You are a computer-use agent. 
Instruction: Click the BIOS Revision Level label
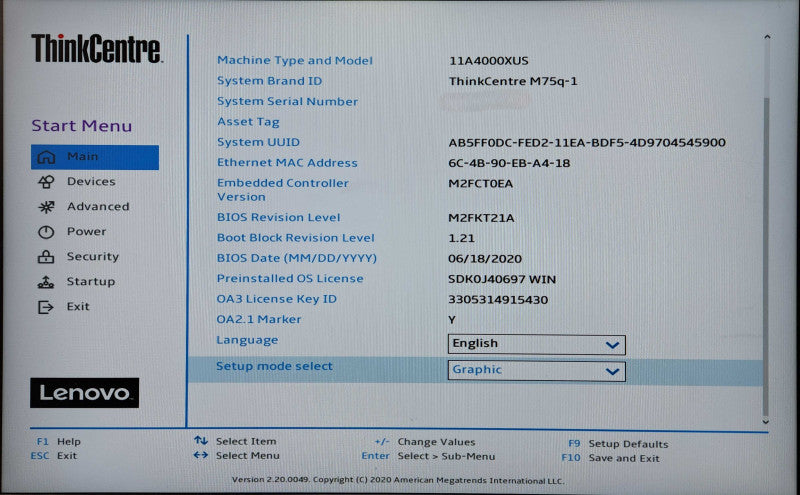point(279,217)
